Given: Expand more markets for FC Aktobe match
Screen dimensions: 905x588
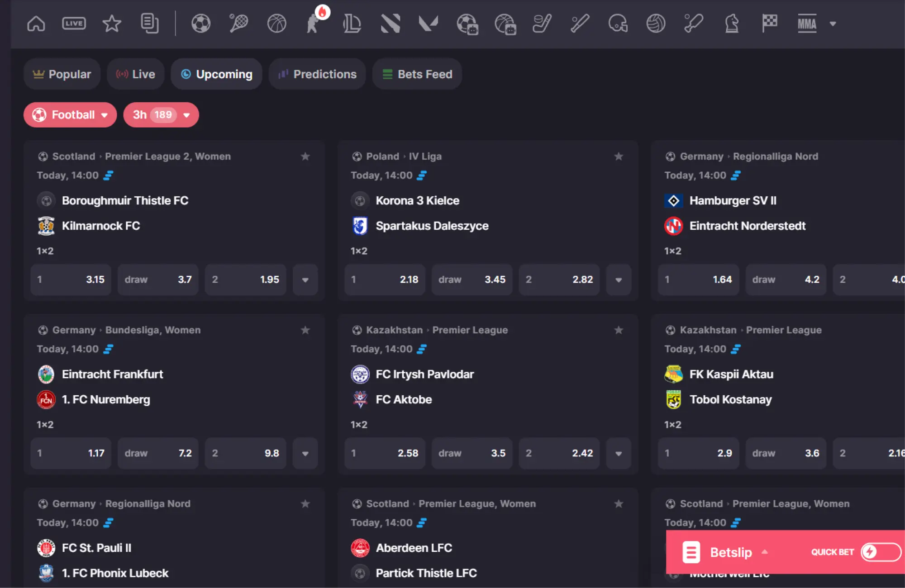Looking at the screenshot, I should (x=619, y=453).
